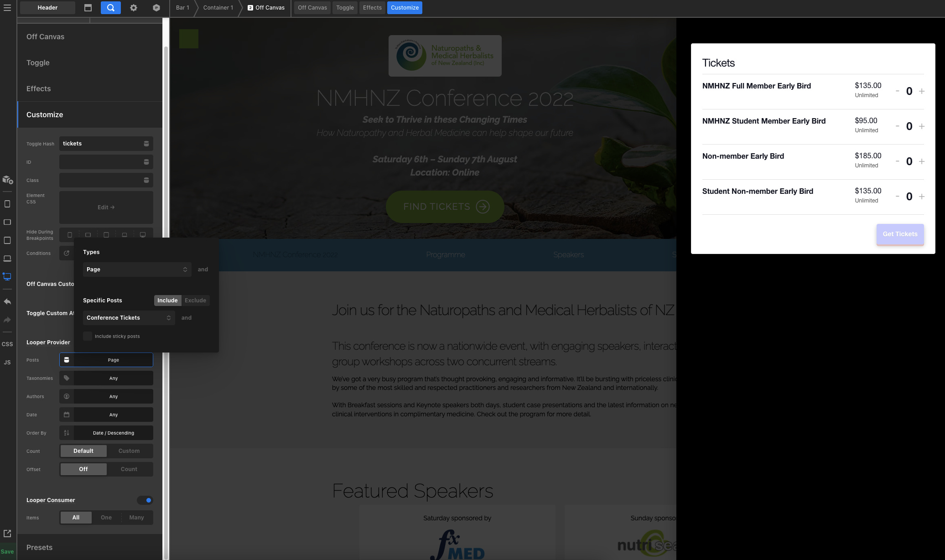This screenshot has width=945, height=560.
Task: Open the JS editor
Action: (7, 363)
